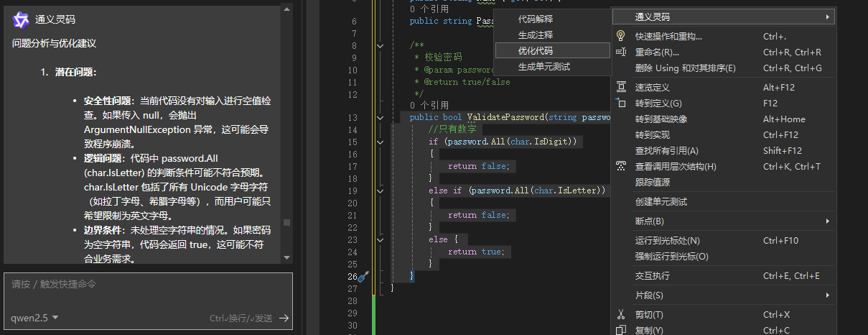
Task: Click the 0 个引用 code lens above ValidatePassword
Action: (x=429, y=105)
